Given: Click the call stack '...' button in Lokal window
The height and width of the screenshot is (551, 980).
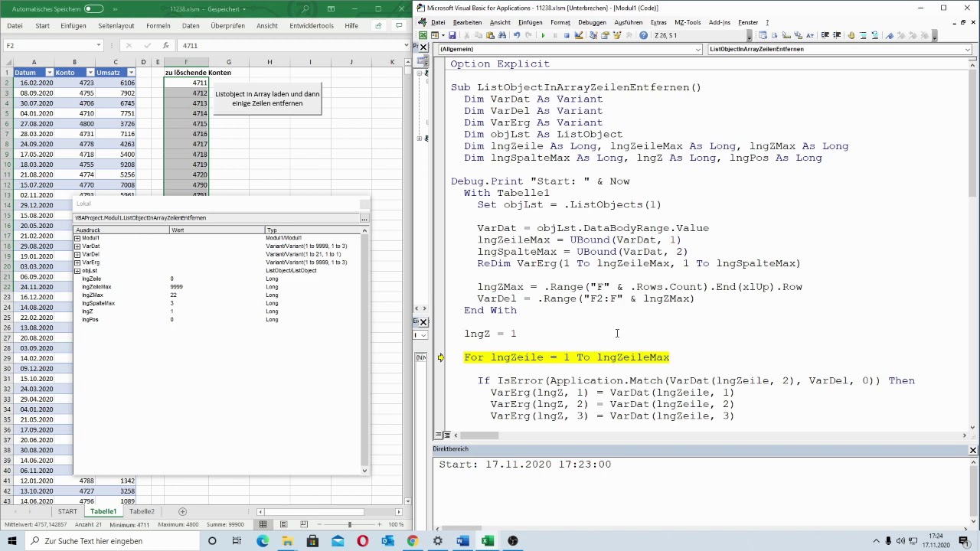Looking at the screenshot, I should [364, 218].
